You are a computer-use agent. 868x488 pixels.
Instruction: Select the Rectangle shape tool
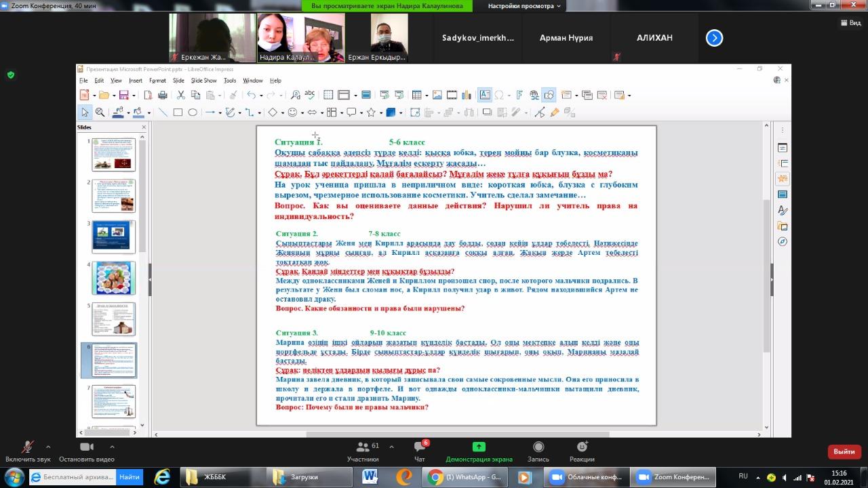click(x=178, y=113)
